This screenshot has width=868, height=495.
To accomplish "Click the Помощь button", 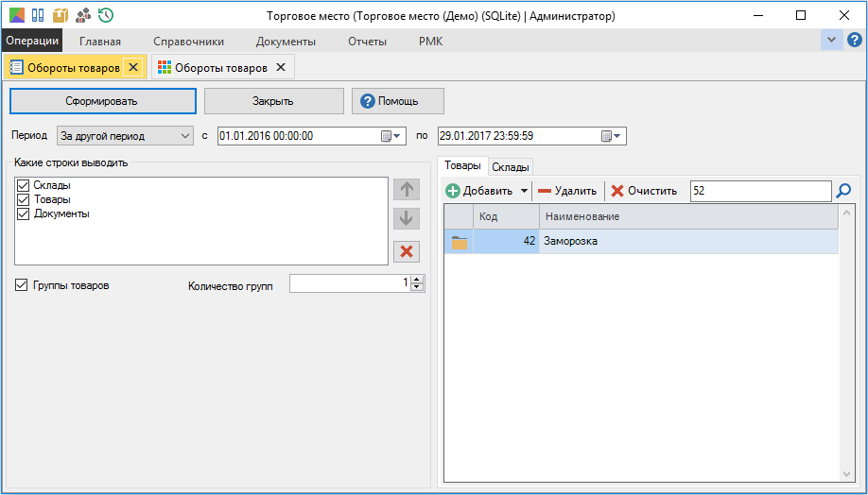I will (x=398, y=101).
